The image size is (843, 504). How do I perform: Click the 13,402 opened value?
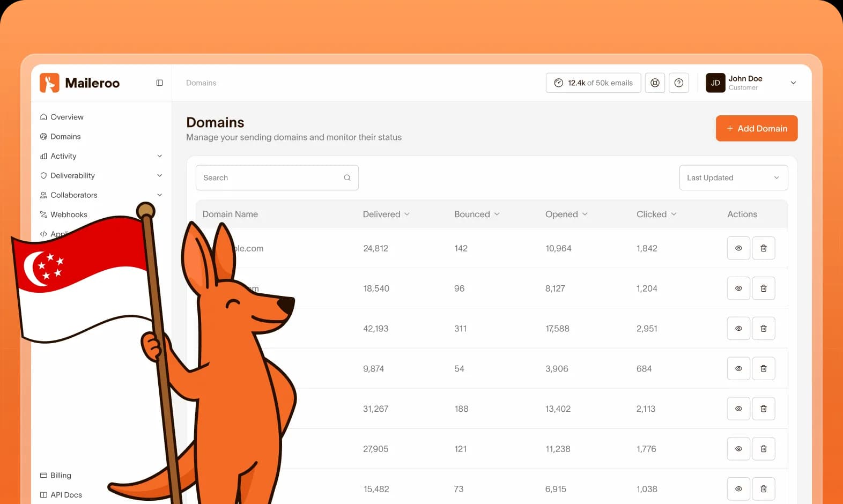click(558, 409)
